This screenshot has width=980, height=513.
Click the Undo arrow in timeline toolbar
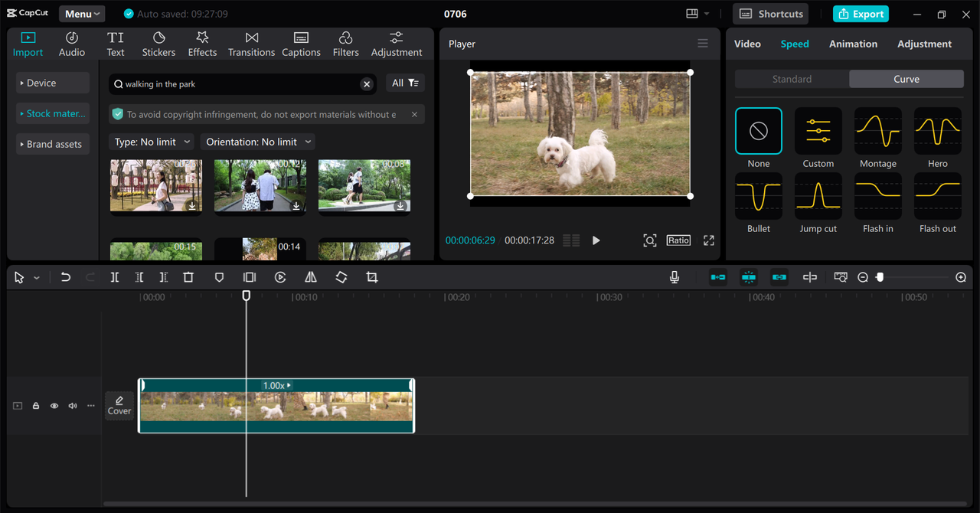click(x=66, y=277)
